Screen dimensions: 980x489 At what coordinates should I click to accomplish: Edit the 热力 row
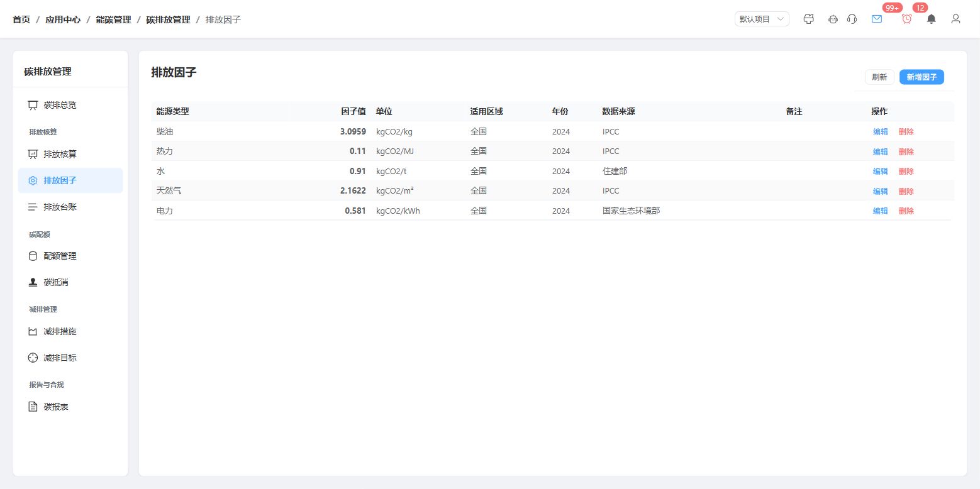click(881, 151)
